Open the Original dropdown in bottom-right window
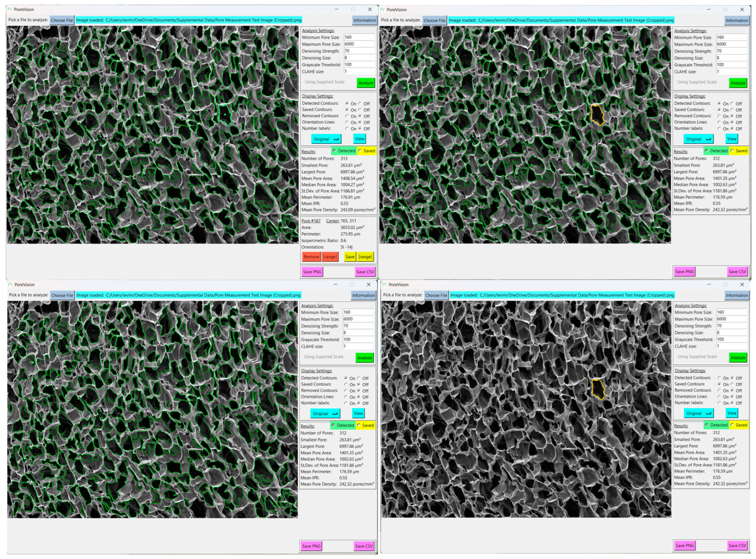Viewport: 756px width, 559px height. tap(698, 413)
